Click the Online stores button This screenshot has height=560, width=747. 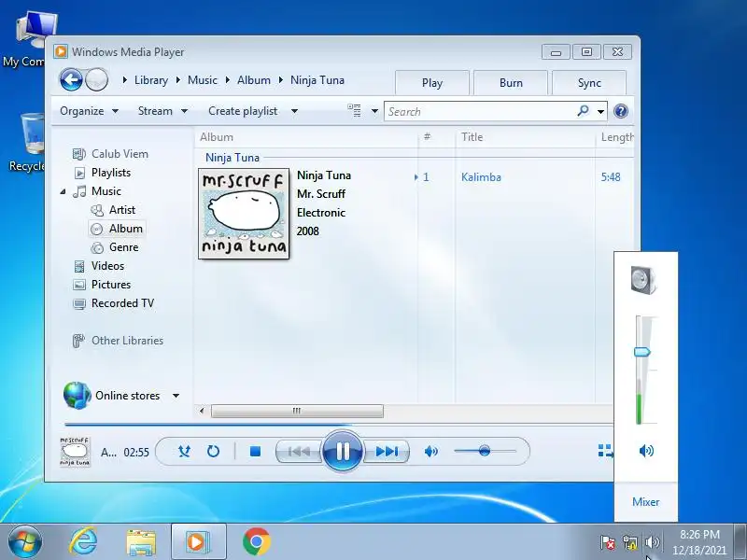pos(112,395)
